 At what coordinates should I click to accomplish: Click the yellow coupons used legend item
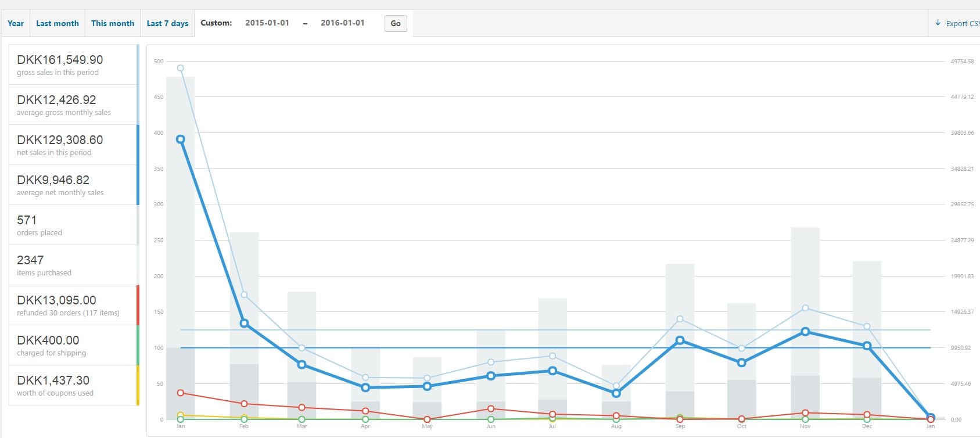point(73,385)
